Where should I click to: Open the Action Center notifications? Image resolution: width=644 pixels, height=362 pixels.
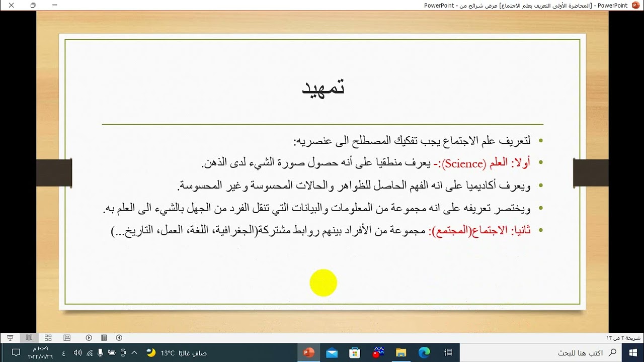point(15,353)
